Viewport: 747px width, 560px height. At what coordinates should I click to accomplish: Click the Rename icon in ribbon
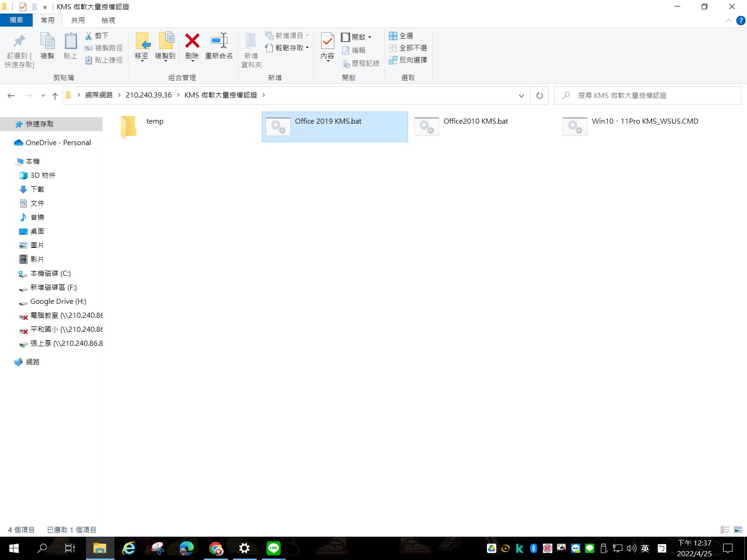218,41
